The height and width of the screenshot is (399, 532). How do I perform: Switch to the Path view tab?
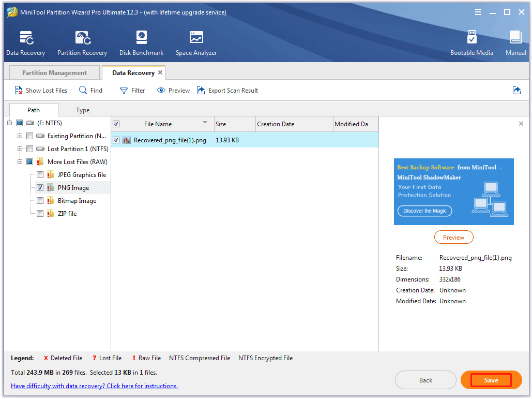pos(34,110)
